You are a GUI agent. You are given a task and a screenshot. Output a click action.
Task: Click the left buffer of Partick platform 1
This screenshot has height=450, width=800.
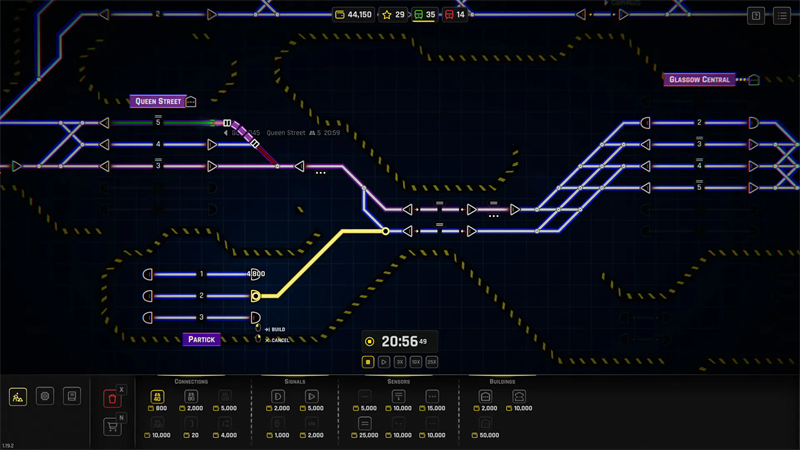click(147, 274)
